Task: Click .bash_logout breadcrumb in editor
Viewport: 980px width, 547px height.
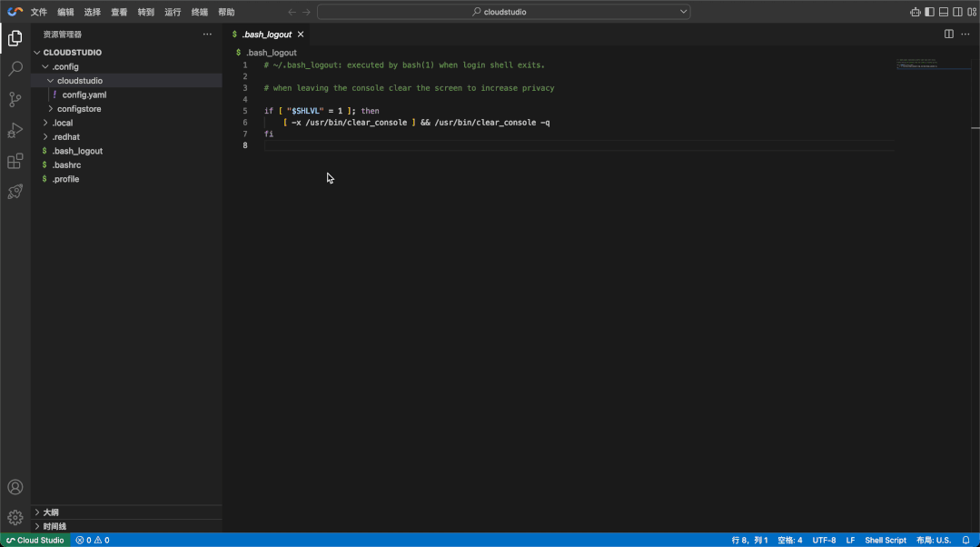Action: [272, 53]
